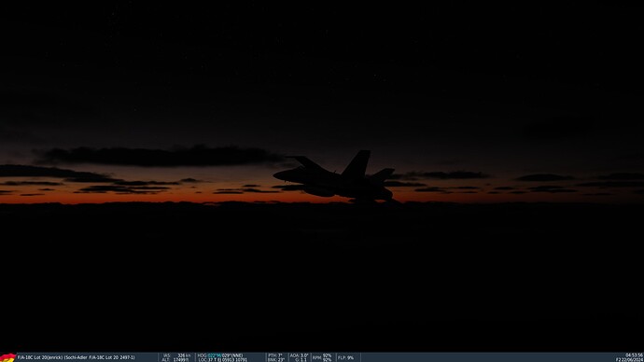Screen dimensions: 644x362
Task: Click the IAS 326 kn airspeed readout
Action: tap(177, 355)
